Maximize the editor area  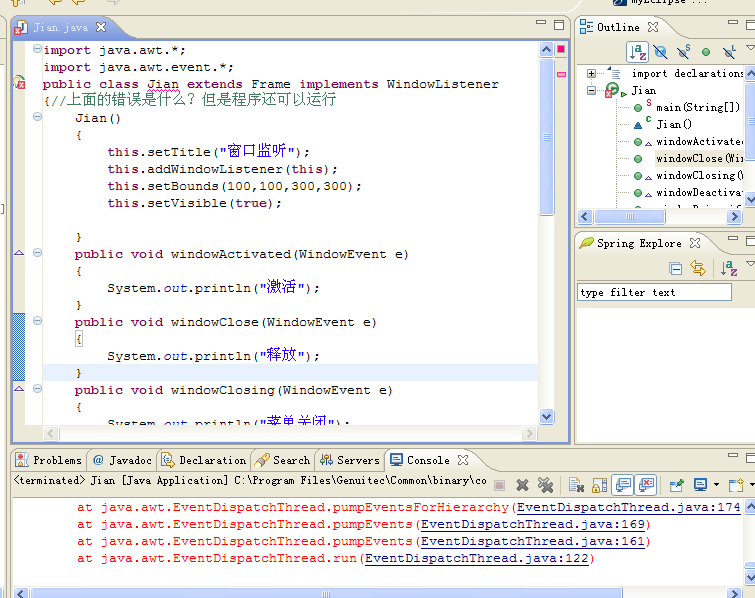(x=559, y=25)
